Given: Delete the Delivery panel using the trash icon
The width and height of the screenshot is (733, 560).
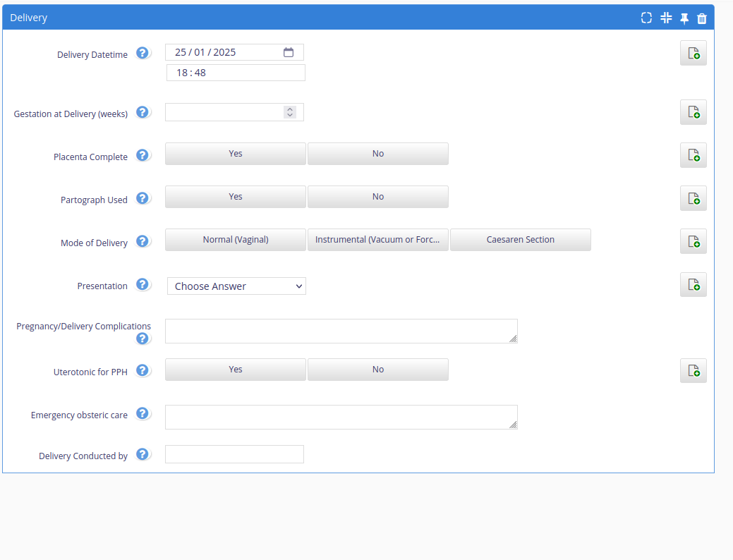Looking at the screenshot, I should coord(702,18).
